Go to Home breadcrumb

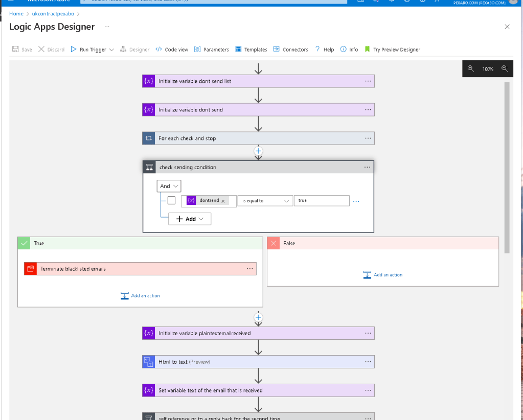16,14
